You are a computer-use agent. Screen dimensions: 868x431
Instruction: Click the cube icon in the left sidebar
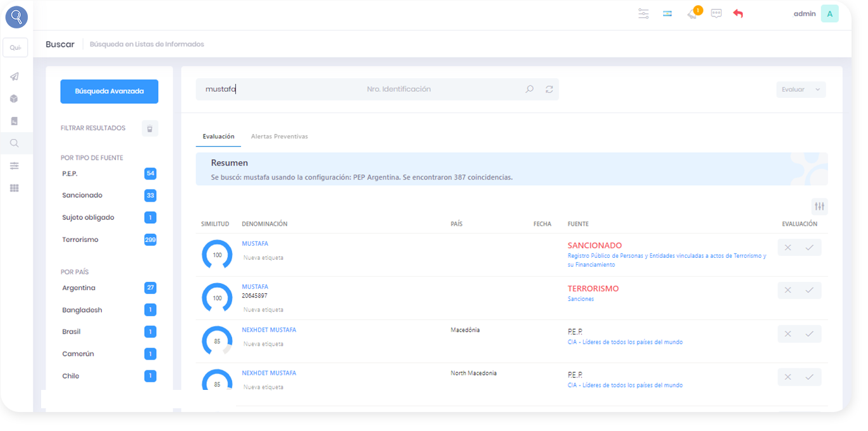[14, 99]
